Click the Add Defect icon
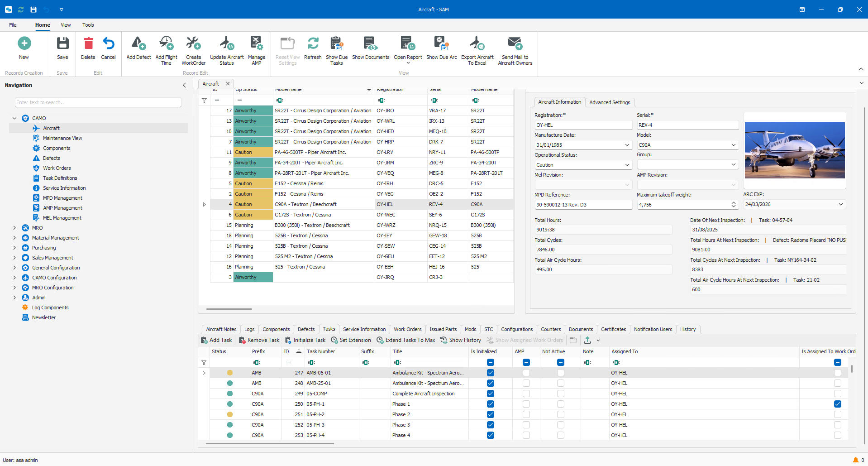 tap(138, 43)
